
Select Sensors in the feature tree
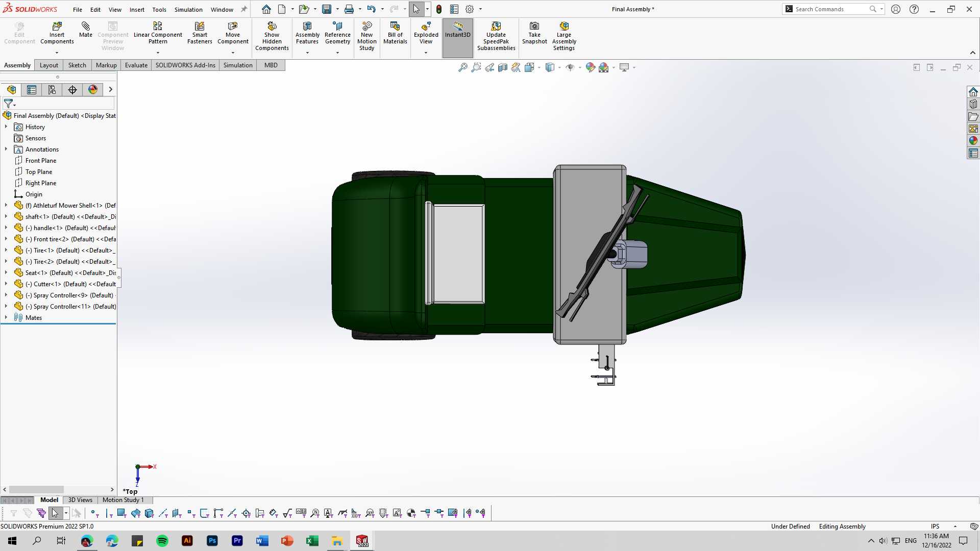tap(36, 138)
